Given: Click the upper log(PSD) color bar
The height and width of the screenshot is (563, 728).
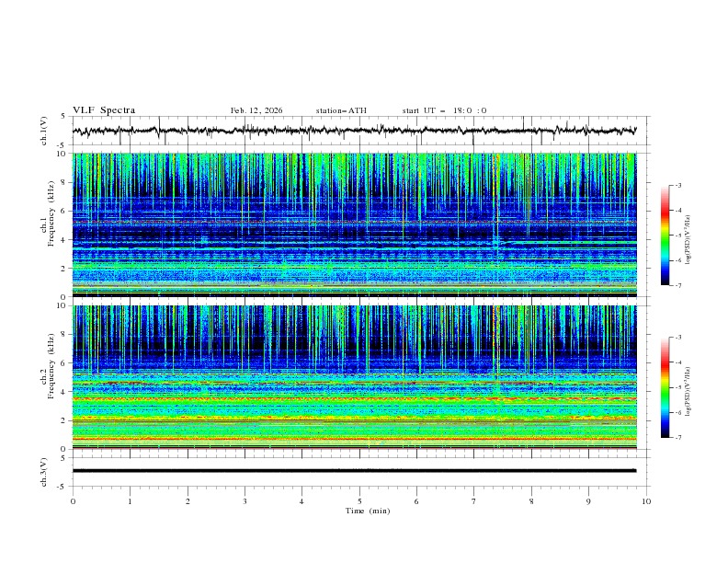Looking at the screenshot, I should coord(665,235).
